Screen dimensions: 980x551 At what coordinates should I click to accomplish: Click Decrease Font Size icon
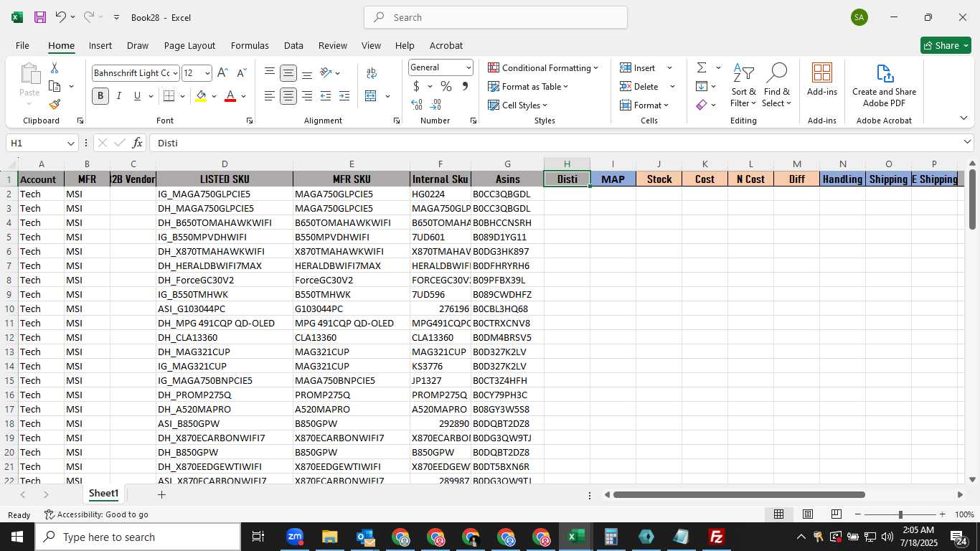point(241,73)
